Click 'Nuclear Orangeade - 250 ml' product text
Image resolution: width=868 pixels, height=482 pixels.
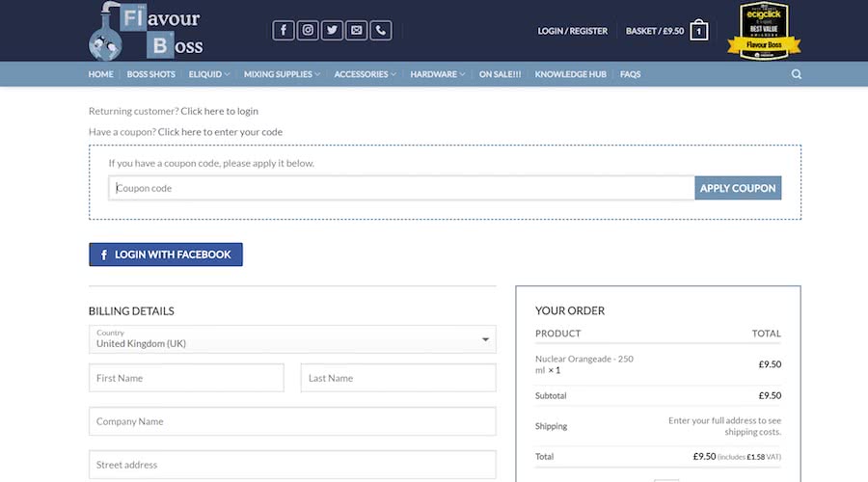tap(584, 364)
